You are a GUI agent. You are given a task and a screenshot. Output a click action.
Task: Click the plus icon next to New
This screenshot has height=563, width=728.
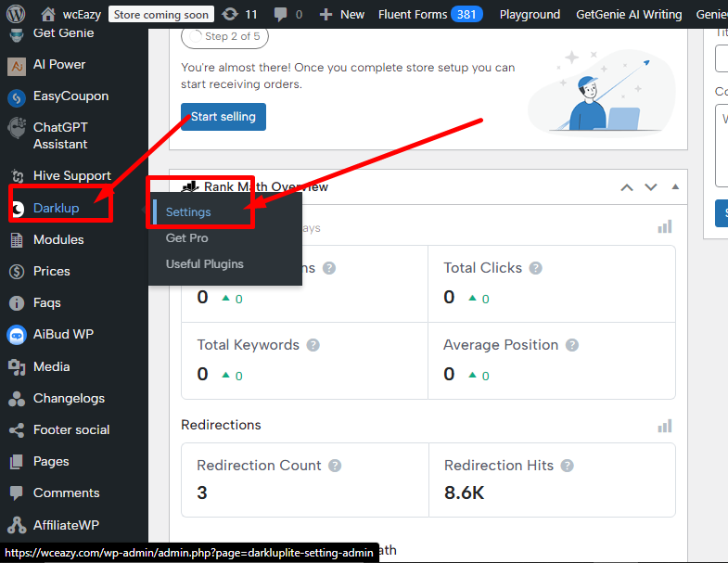[x=326, y=15]
